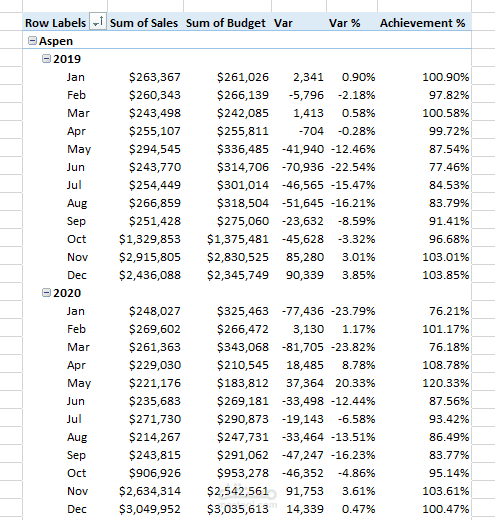495x520 pixels.
Task: Click Var % cell -0.28%
Action: pyautogui.click(x=356, y=131)
